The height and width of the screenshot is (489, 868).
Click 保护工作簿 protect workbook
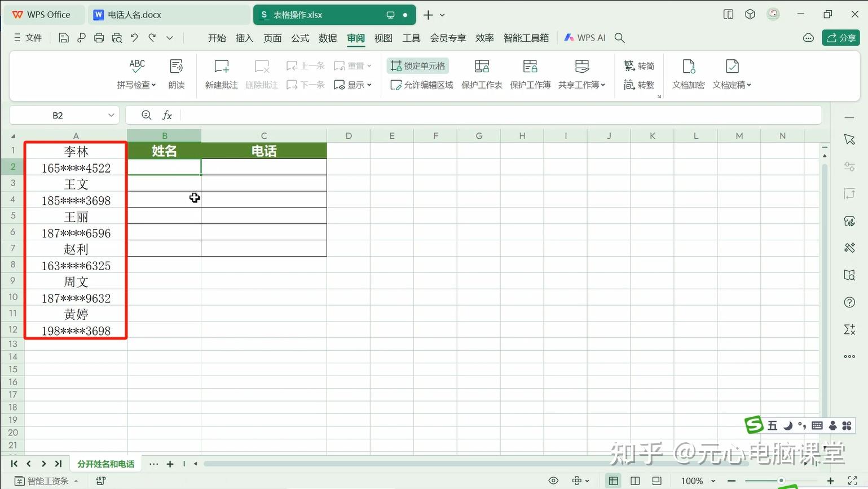[530, 74]
